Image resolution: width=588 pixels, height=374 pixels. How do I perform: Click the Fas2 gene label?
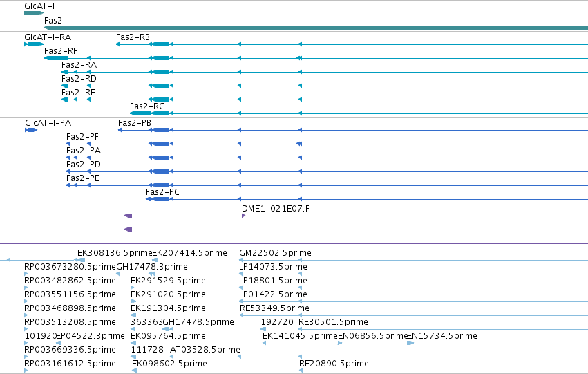(x=53, y=21)
